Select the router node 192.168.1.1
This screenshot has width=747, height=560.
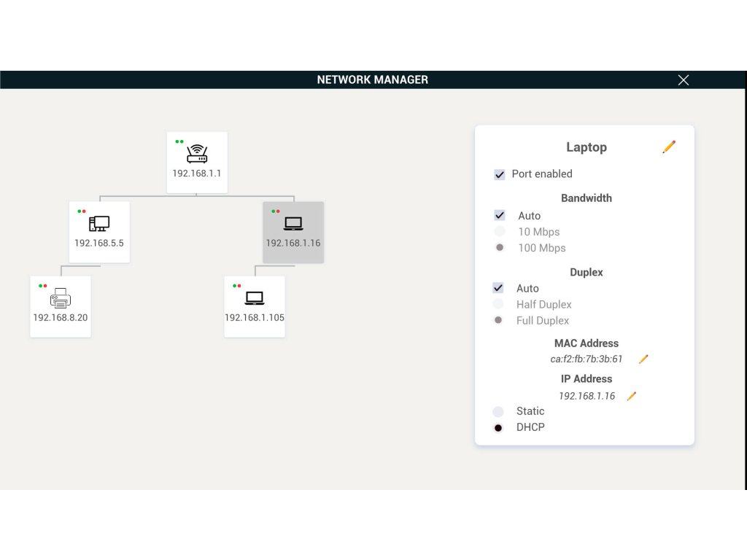(x=197, y=162)
